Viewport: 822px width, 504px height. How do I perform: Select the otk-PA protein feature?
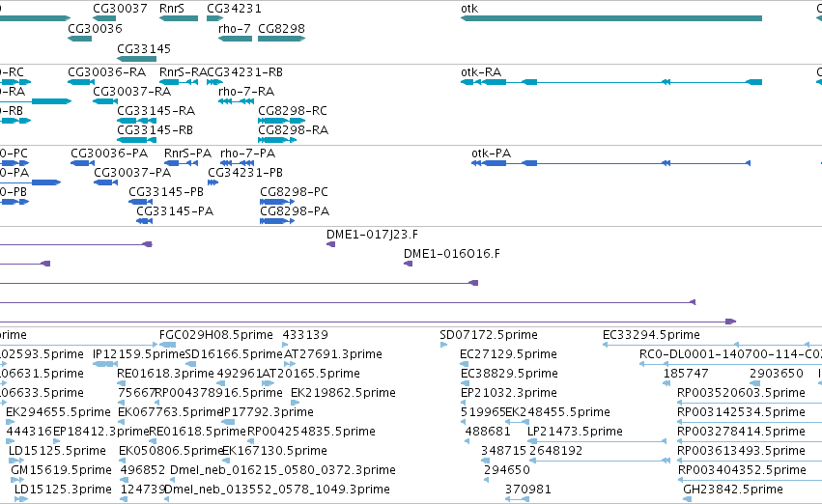point(610,163)
